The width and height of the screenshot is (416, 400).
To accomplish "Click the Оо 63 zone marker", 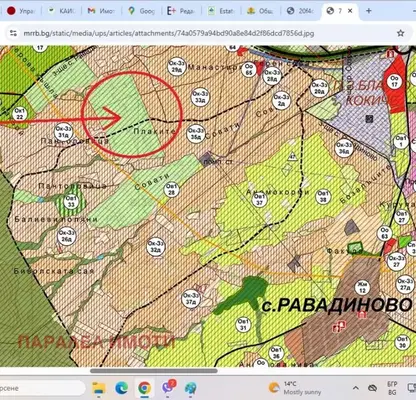I will pyautogui.click(x=384, y=233).
